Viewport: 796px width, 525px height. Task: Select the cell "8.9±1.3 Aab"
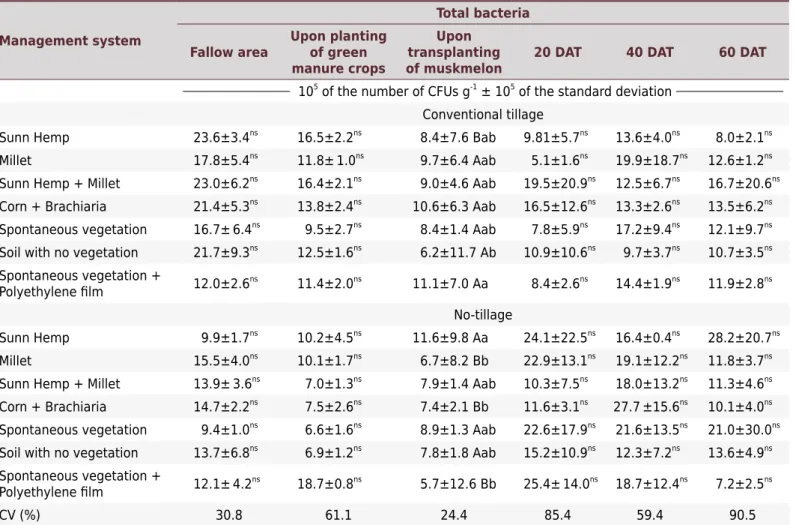click(457, 430)
